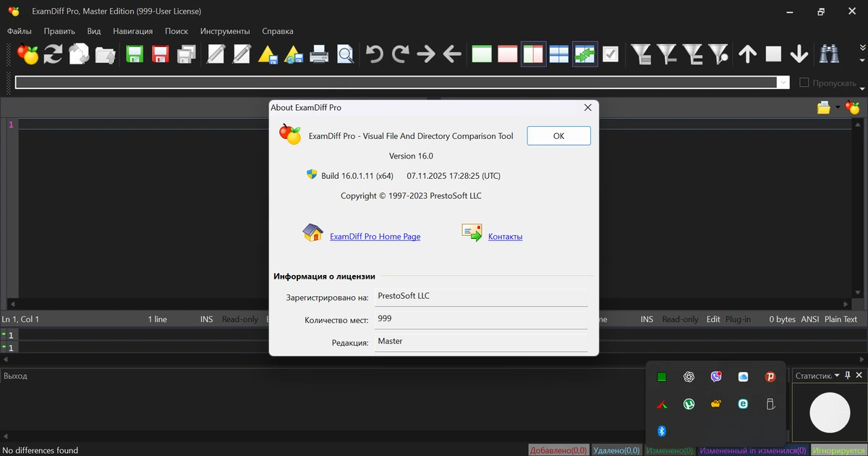Open the Поиск menu
This screenshot has height=456, width=868.
pyautogui.click(x=176, y=31)
